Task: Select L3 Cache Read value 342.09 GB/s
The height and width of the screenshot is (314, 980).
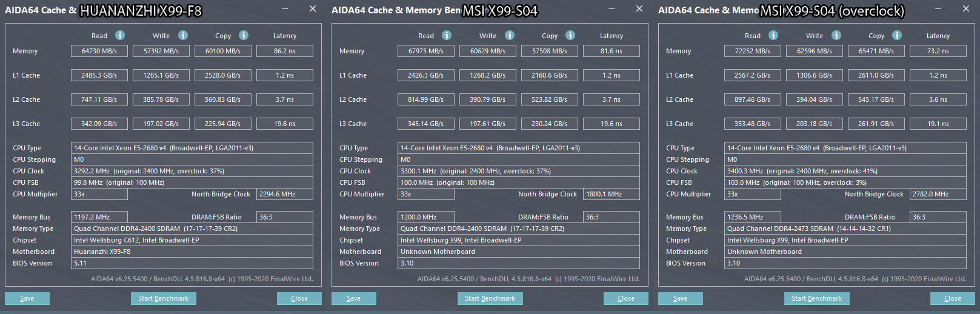Action: (99, 124)
